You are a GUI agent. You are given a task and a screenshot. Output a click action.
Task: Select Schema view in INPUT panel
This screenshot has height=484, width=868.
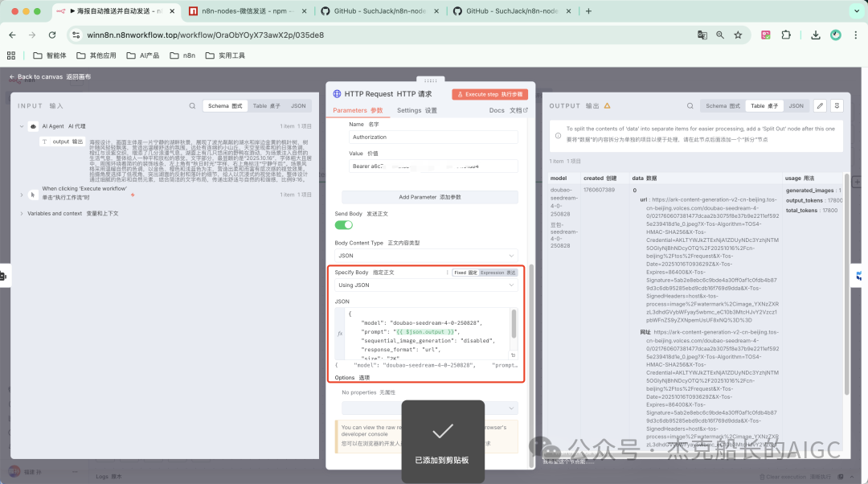[225, 106]
